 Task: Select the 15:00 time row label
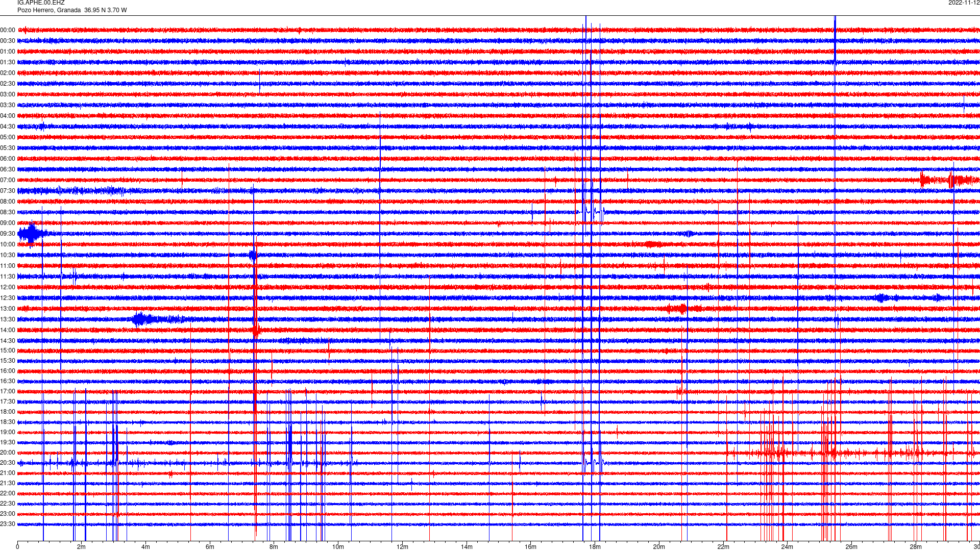[8, 350]
